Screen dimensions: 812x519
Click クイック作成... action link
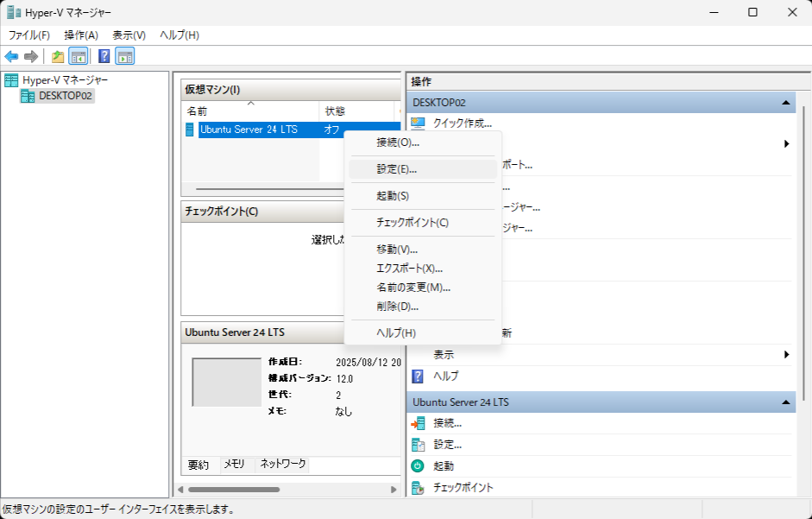click(x=463, y=123)
